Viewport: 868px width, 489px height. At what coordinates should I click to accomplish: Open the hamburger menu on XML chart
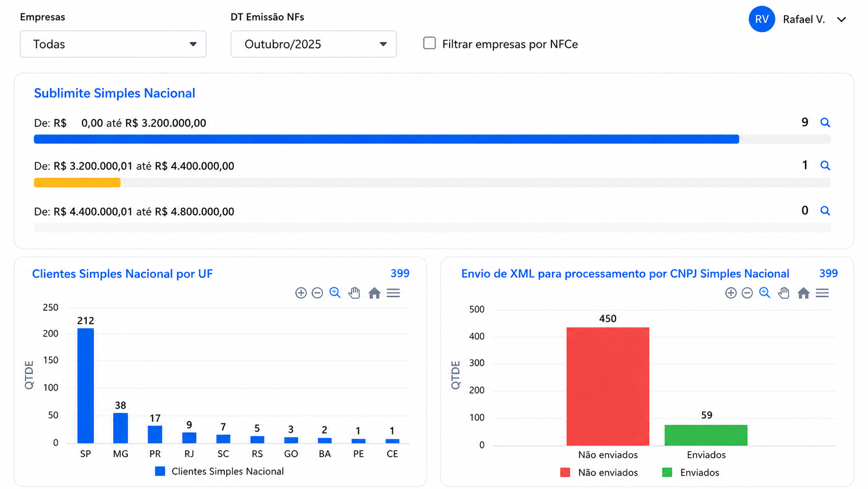pyautogui.click(x=822, y=293)
